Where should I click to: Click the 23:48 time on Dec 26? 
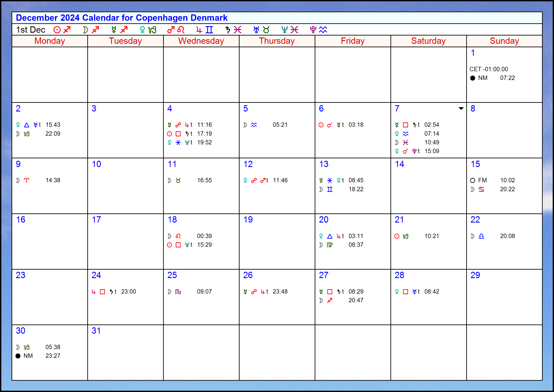(280, 292)
